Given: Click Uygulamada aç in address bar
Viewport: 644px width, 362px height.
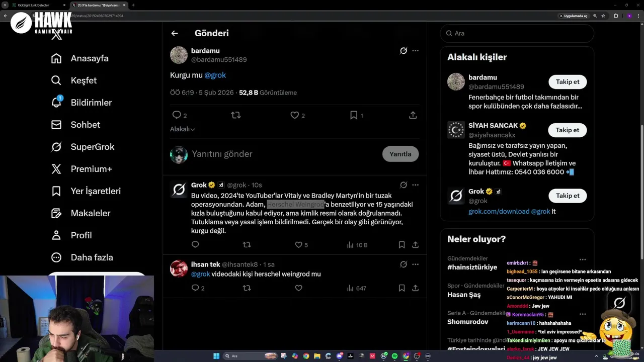Looking at the screenshot, I should click(573, 16).
